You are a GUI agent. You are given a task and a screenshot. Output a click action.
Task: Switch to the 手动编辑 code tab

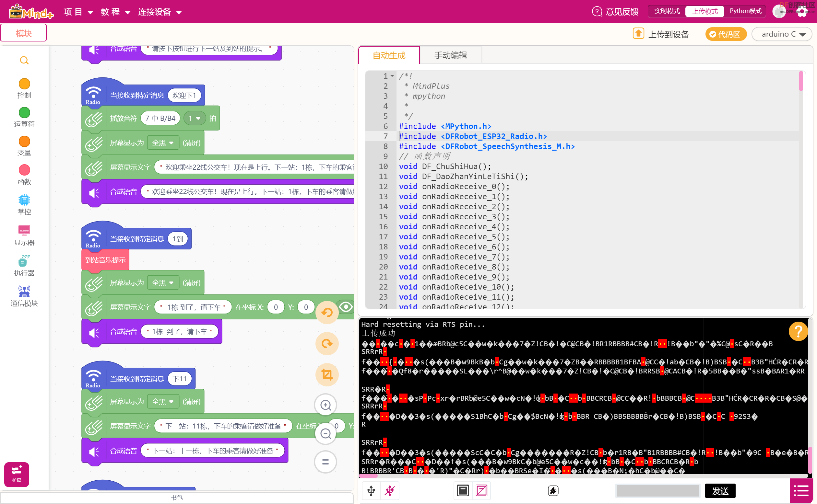(x=450, y=55)
